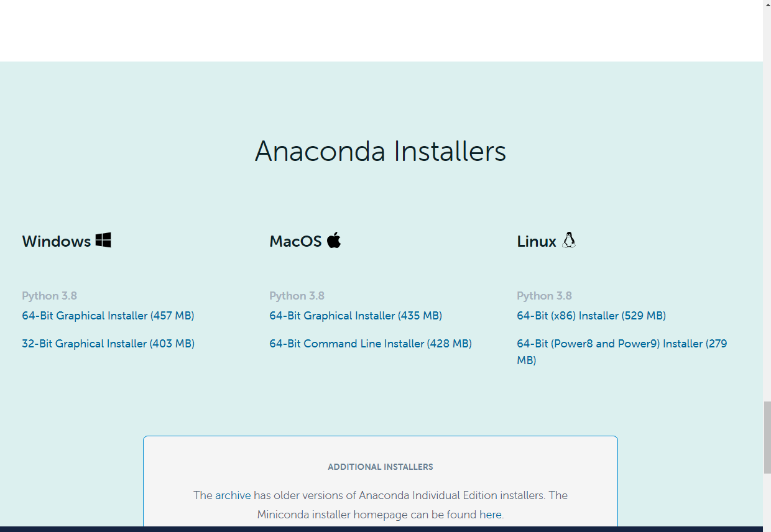Download Linux Power8 and Power9 Installer
Image resolution: width=771 pixels, height=532 pixels.
[622, 352]
